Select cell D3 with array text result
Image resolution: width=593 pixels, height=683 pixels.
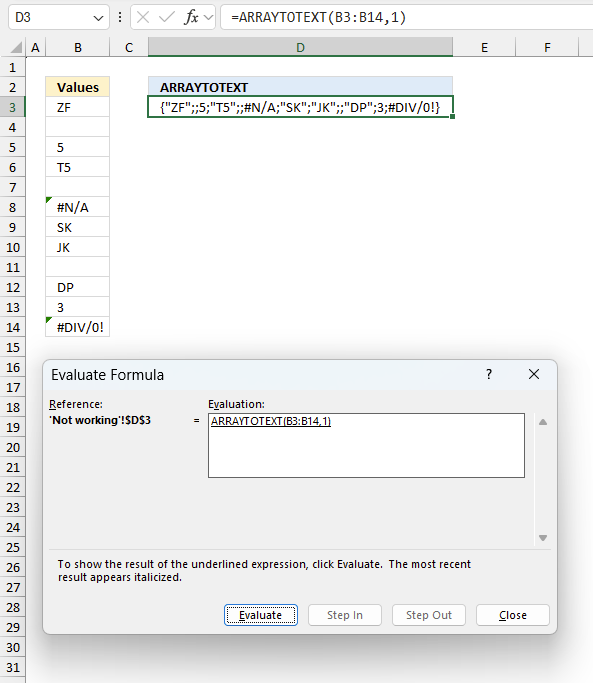pos(301,107)
